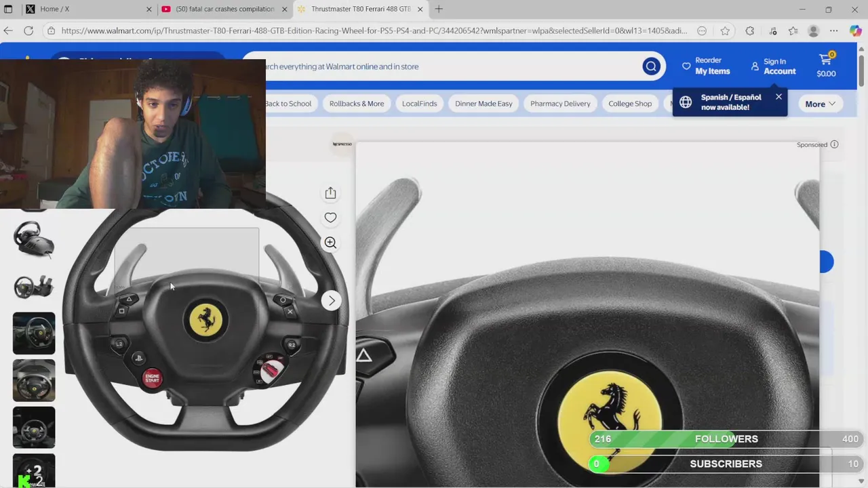
Task: Click the zoom magnifier icon on image
Action: click(330, 243)
